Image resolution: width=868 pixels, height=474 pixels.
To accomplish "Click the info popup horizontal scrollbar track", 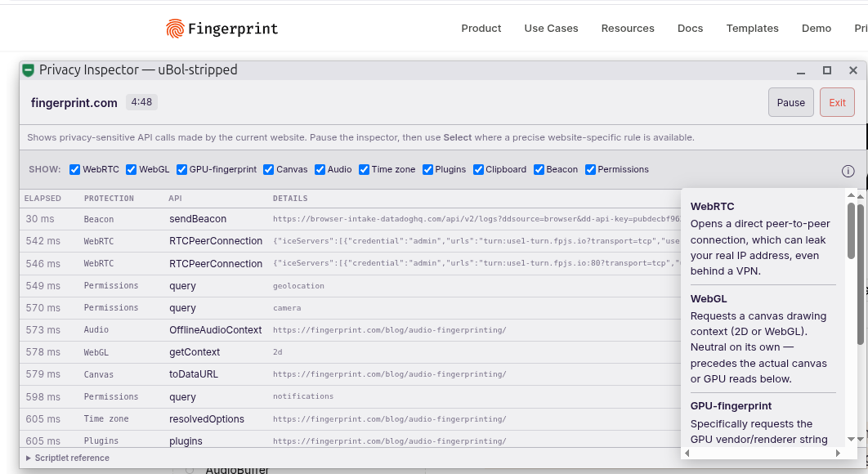I will tap(763, 453).
